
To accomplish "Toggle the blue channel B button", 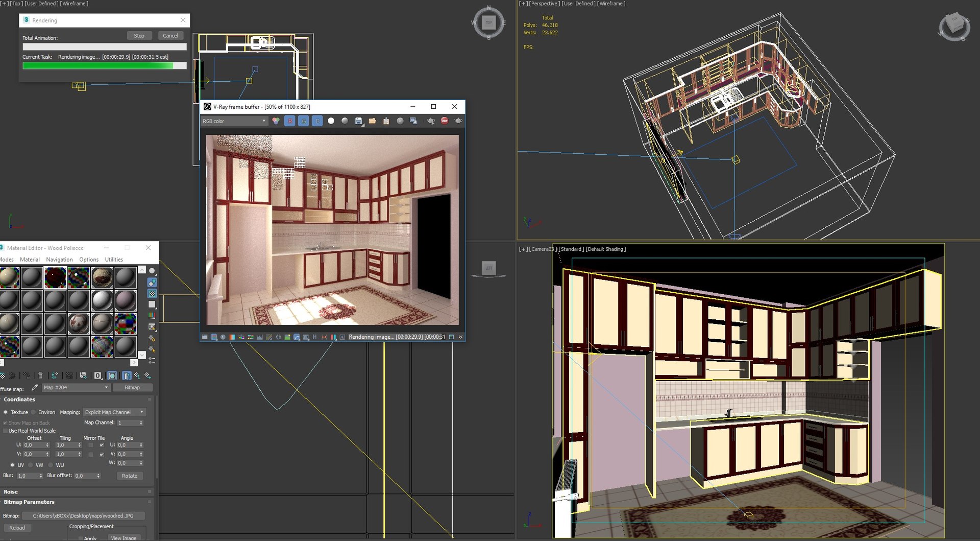I will (317, 121).
